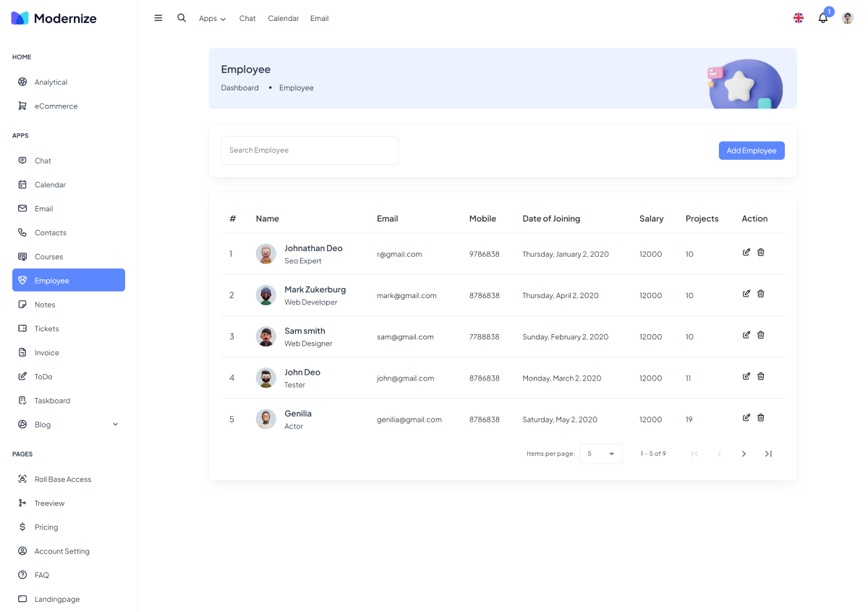The height and width of the screenshot is (612, 868).
Task: Open the notifications bell
Action: (822, 18)
